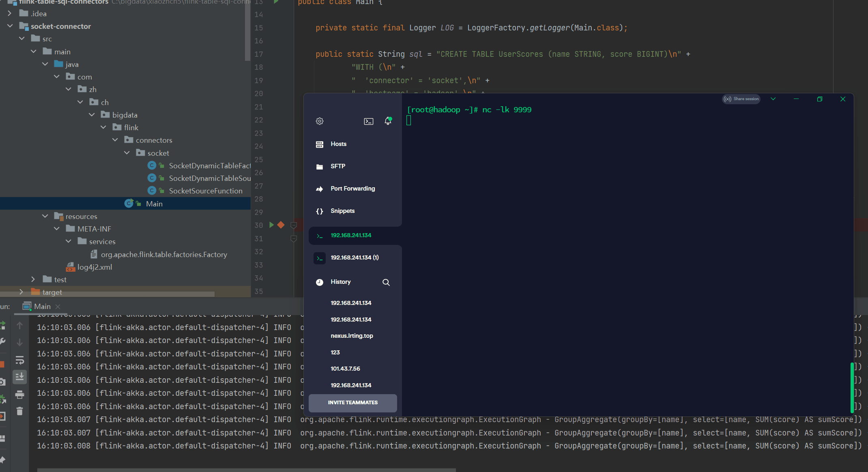Collapse the socket-connector folder
Screen dimensions: 868x472
point(10,26)
